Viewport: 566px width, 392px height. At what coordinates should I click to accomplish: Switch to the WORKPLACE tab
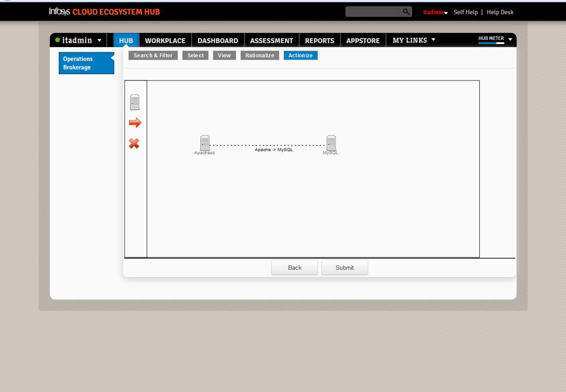click(x=165, y=40)
